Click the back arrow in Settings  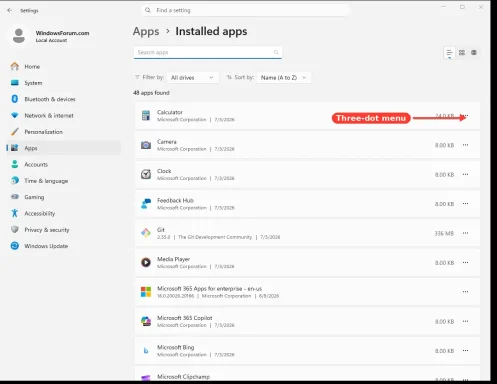9,10
